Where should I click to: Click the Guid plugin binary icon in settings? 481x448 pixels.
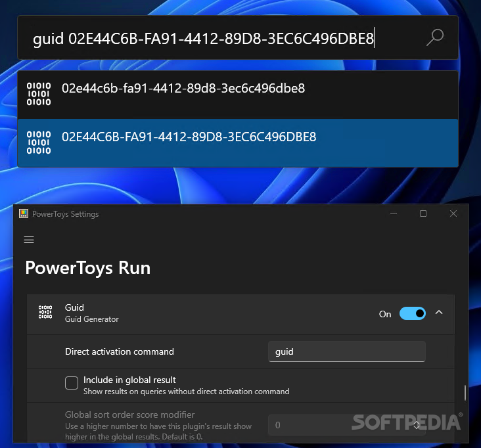click(45, 312)
